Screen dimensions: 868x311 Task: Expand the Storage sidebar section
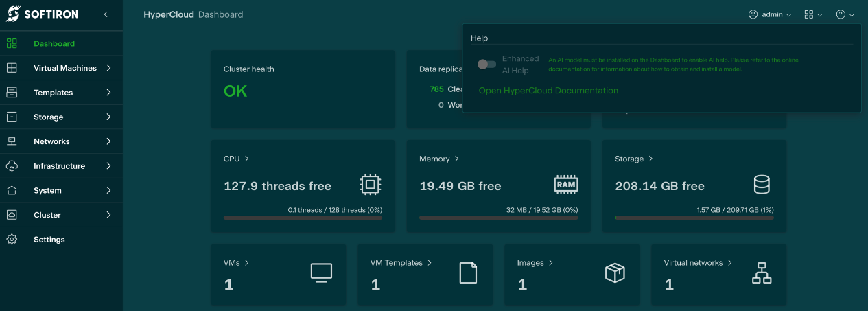(x=108, y=117)
